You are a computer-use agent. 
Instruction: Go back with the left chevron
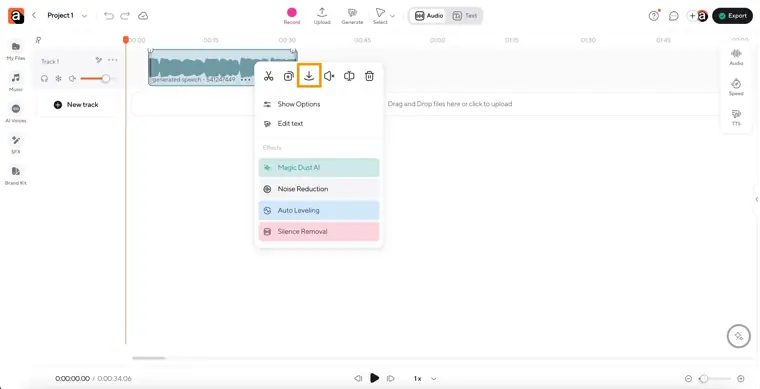(34, 16)
